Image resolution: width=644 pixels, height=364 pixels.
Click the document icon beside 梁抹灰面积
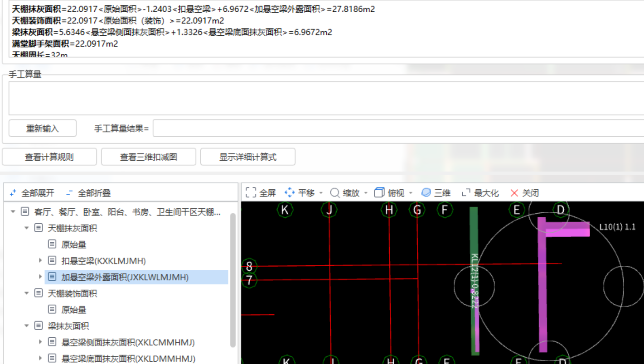tap(39, 326)
